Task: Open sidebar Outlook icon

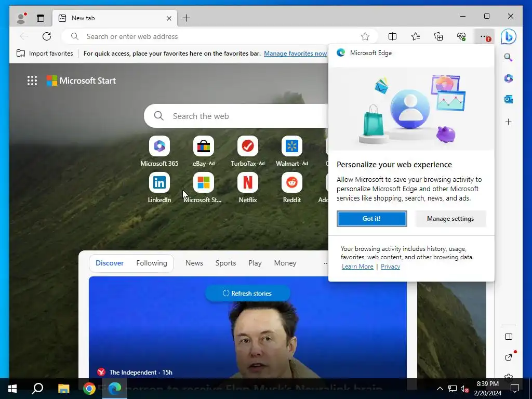Action: 508,99
